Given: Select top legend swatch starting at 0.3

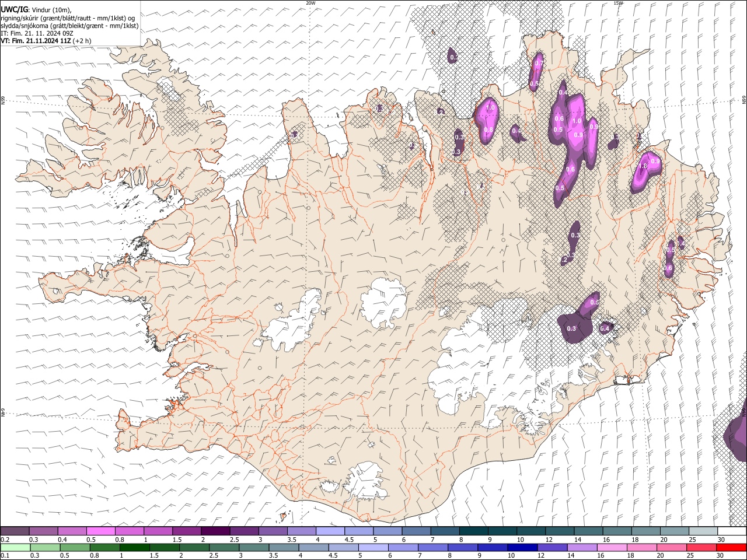Looking at the screenshot, I should click(43, 531).
